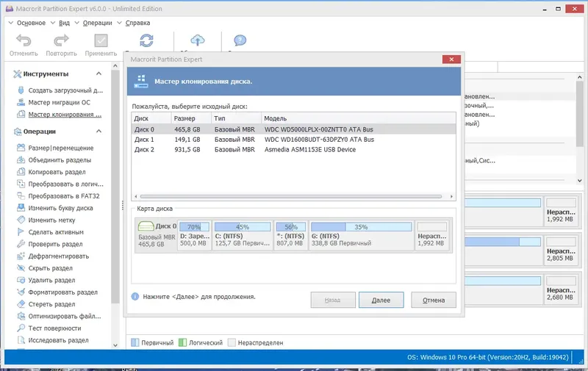
Task: Click the disk list horizontal scrollbar
Action: [290, 196]
